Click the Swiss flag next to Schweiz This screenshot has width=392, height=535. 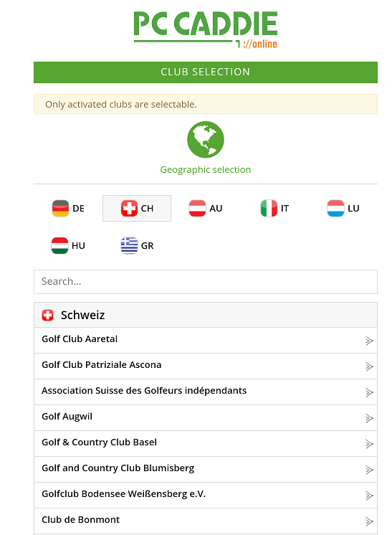48,316
